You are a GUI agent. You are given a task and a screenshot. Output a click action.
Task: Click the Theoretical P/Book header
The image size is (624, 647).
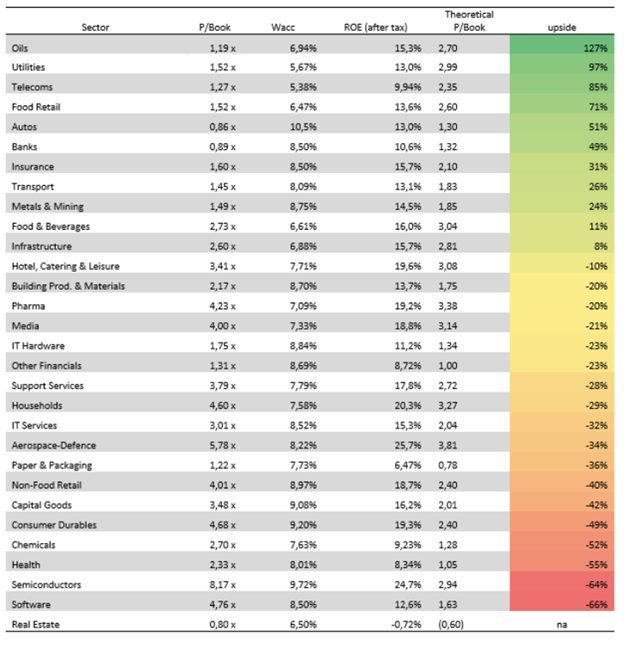(x=469, y=21)
